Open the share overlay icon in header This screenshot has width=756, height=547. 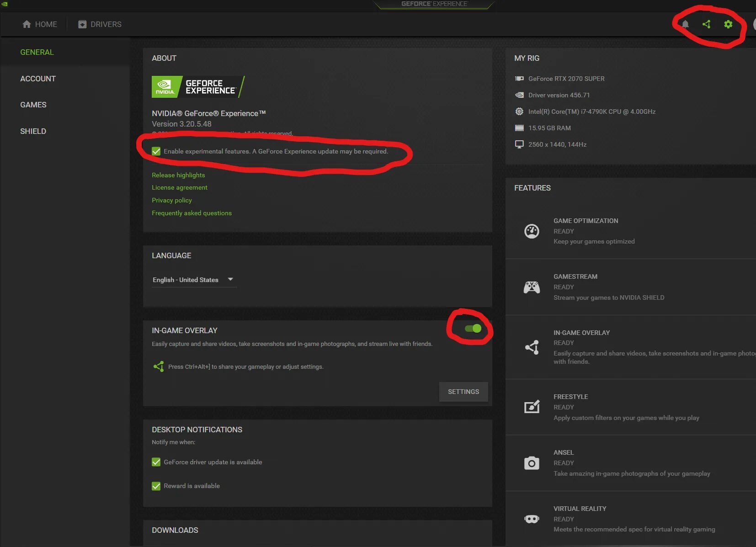[706, 24]
